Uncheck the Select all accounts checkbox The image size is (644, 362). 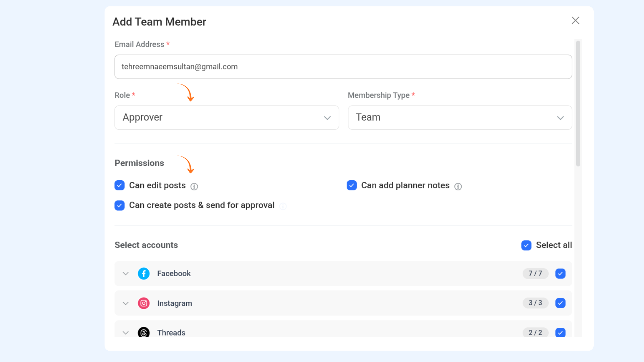click(x=526, y=245)
